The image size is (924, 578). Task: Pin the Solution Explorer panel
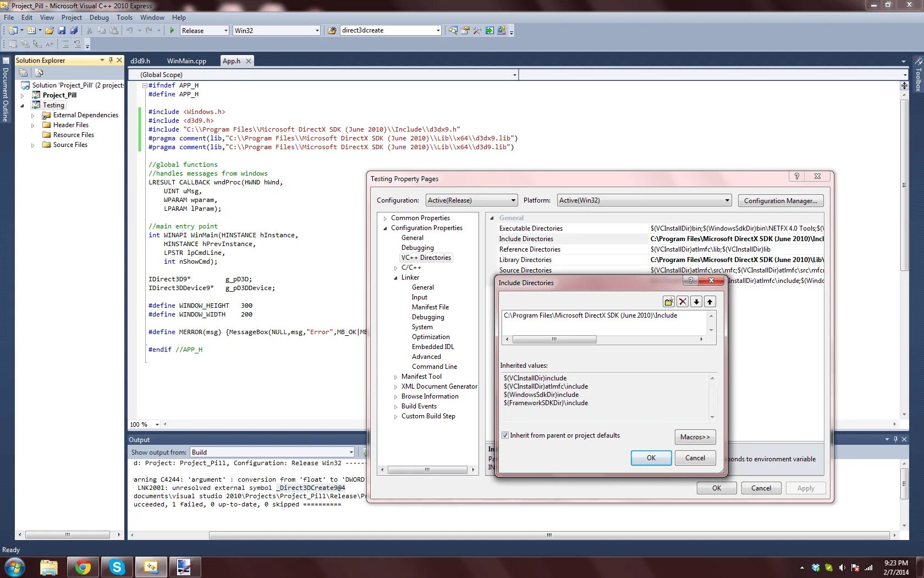pyautogui.click(x=111, y=60)
